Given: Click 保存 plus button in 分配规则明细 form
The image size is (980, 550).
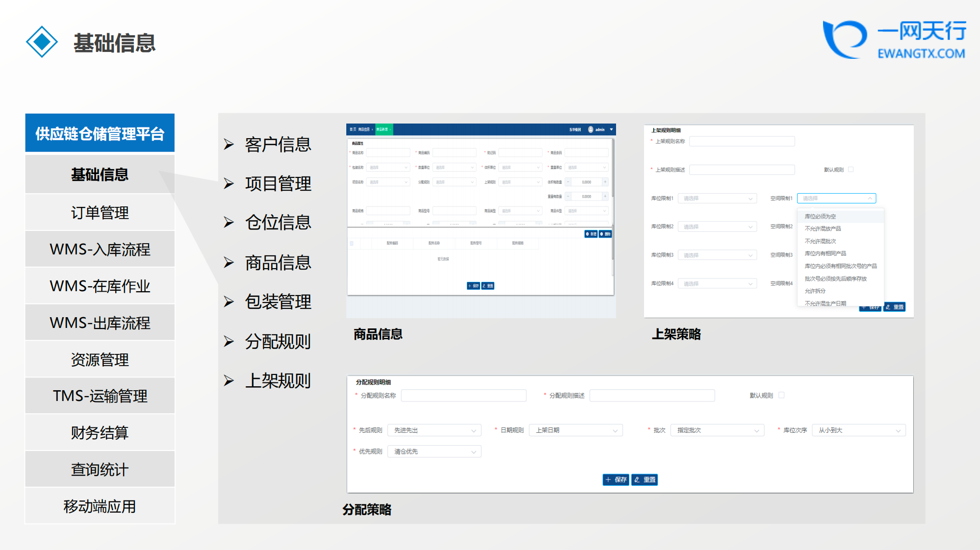Looking at the screenshot, I should click(x=616, y=479).
